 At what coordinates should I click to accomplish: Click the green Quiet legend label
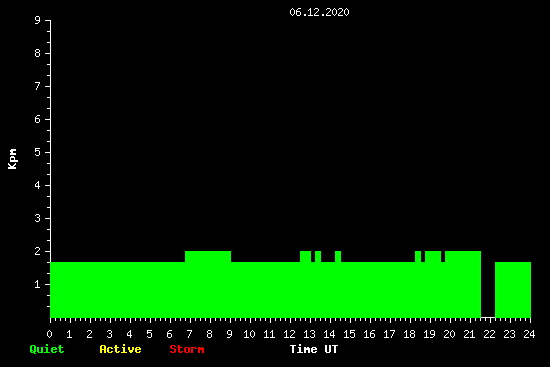(x=47, y=349)
